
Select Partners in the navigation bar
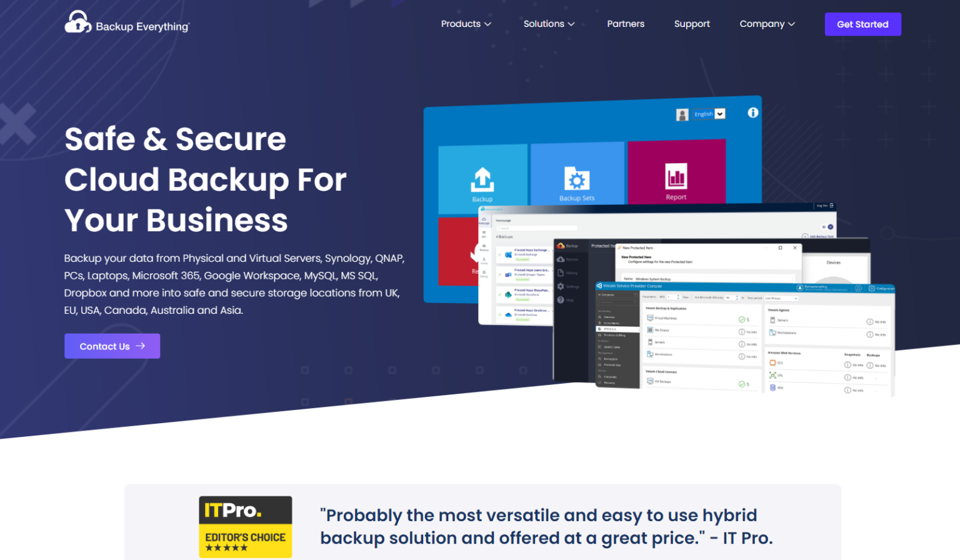[x=626, y=24]
